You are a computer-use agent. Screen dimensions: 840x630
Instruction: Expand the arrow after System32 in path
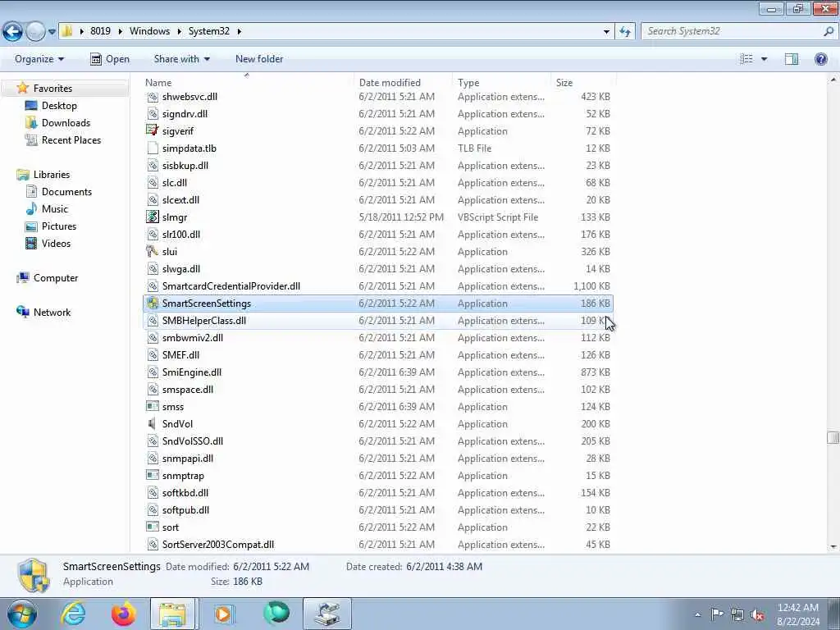pyautogui.click(x=239, y=32)
